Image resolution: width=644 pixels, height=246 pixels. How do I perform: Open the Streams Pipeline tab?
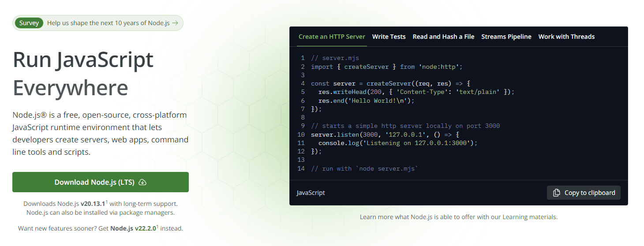pos(506,37)
